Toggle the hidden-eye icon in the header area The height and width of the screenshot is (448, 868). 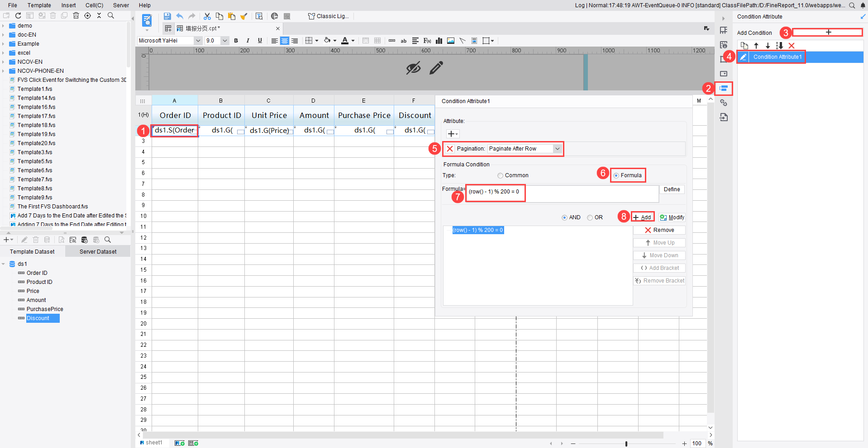413,68
